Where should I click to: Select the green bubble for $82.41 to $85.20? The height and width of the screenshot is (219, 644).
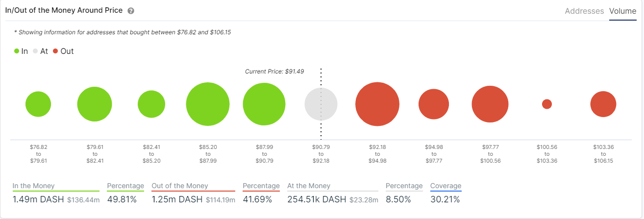click(151, 104)
